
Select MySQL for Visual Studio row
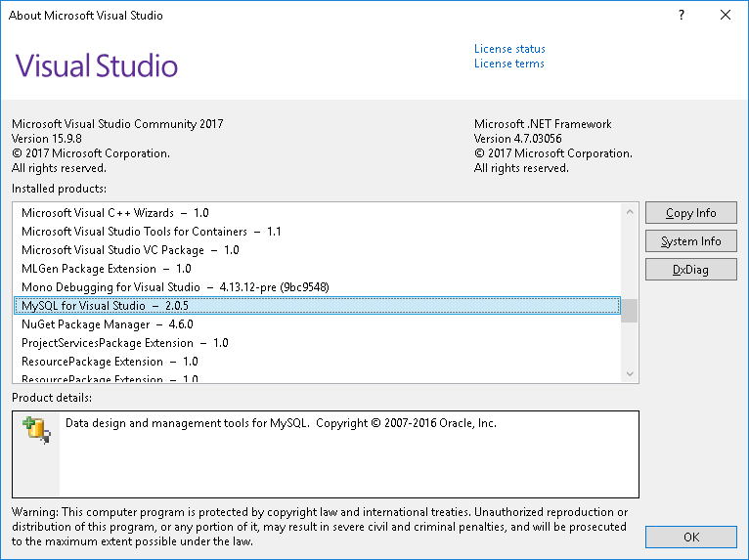(103, 306)
